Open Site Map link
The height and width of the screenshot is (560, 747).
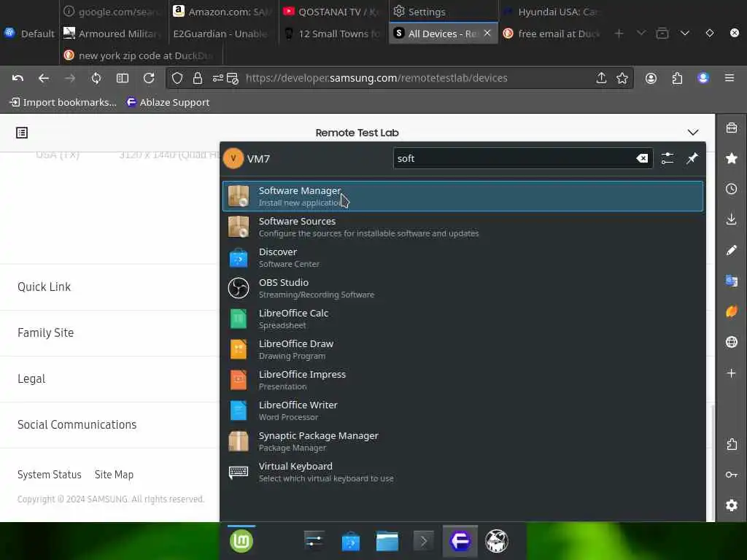(115, 475)
